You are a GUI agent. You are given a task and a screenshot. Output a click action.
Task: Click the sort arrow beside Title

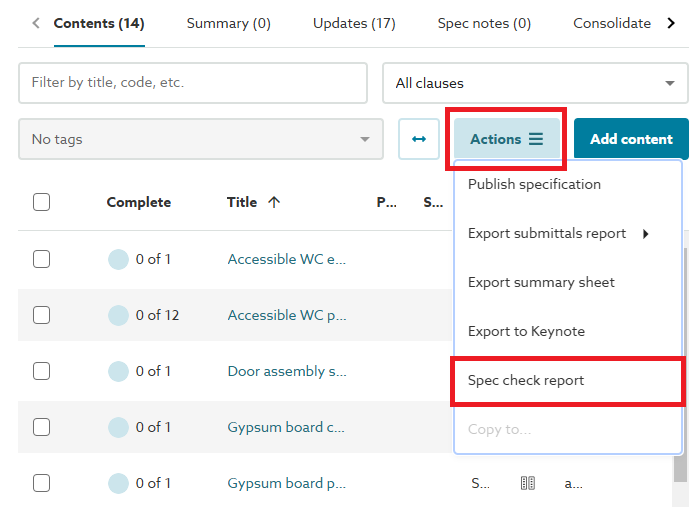click(274, 202)
